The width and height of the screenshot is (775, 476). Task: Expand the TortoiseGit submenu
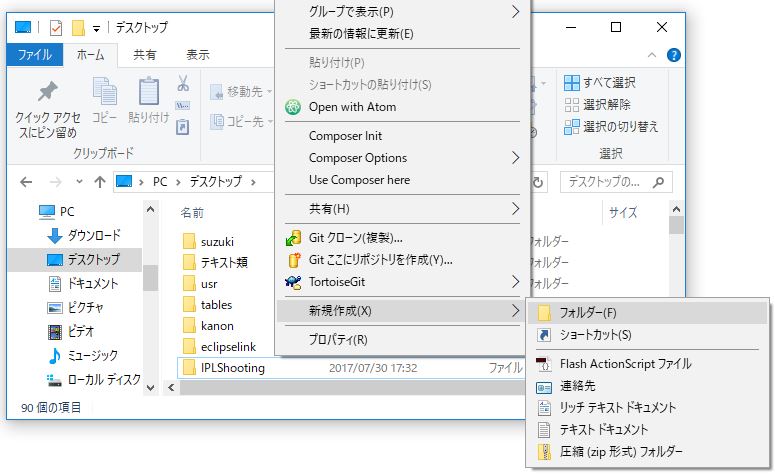coord(403,282)
